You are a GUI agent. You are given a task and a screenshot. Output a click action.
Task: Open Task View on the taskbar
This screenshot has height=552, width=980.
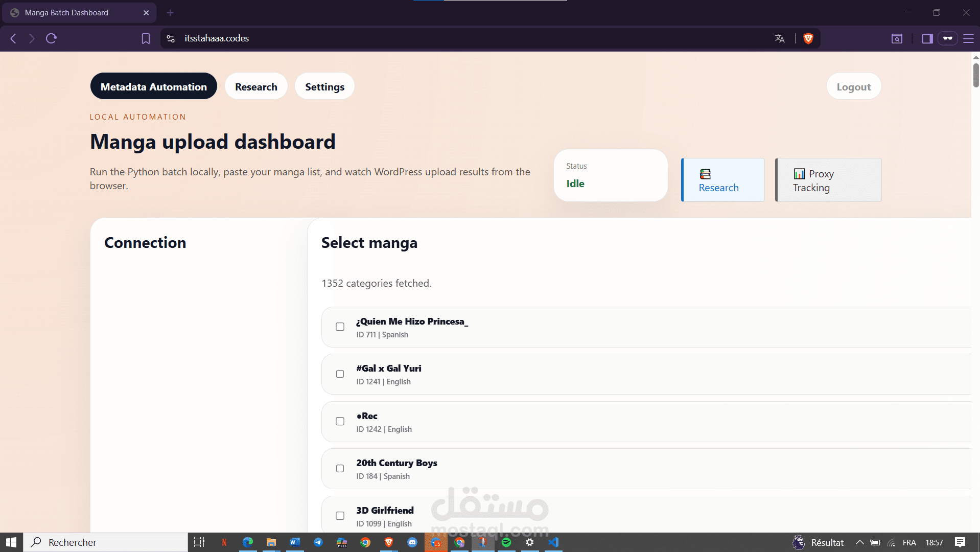tap(199, 542)
